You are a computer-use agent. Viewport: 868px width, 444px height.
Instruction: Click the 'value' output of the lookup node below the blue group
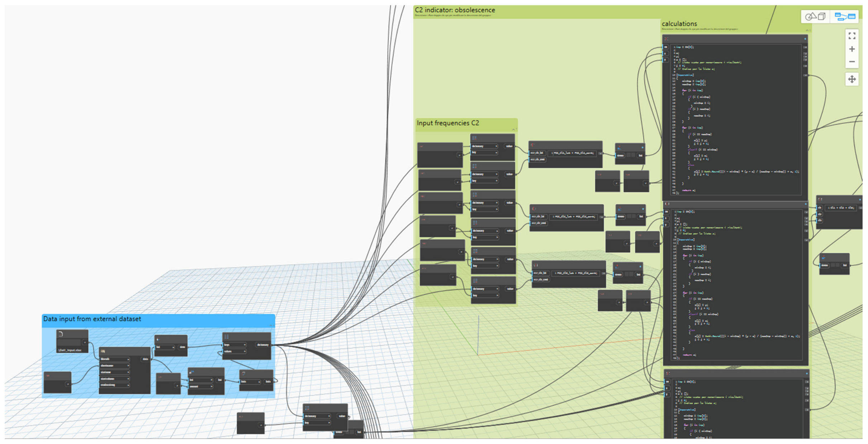point(342,416)
